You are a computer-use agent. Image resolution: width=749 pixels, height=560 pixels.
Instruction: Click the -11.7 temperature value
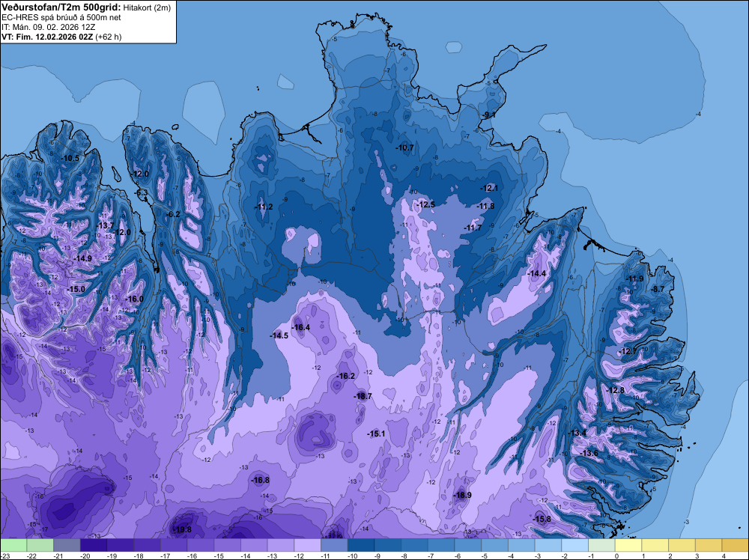point(473,228)
